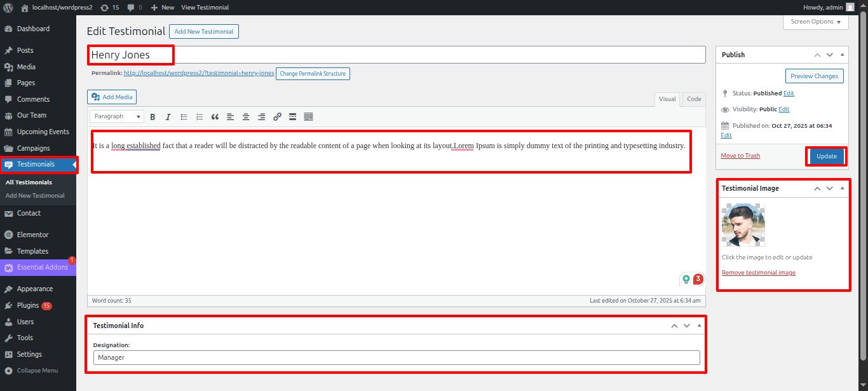The image size is (868, 391).
Task: Expand the Screen Options panel
Action: pyautogui.click(x=816, y=22)
